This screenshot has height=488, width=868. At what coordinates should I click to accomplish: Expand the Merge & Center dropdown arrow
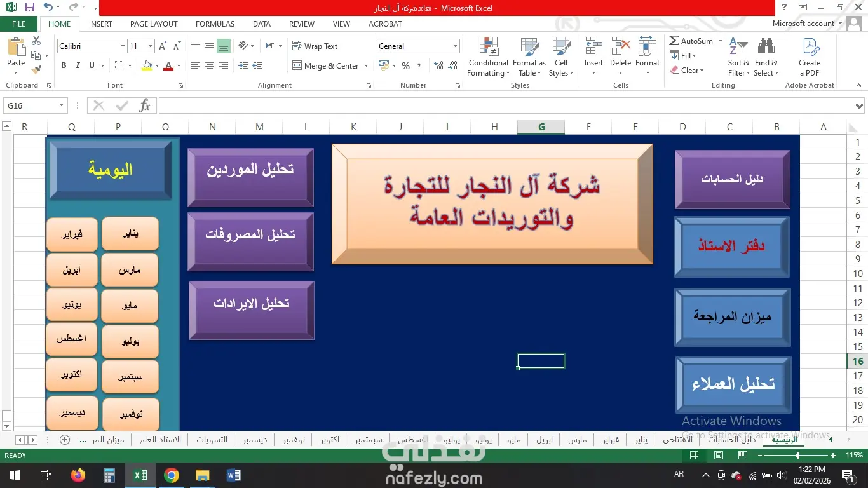367,66
